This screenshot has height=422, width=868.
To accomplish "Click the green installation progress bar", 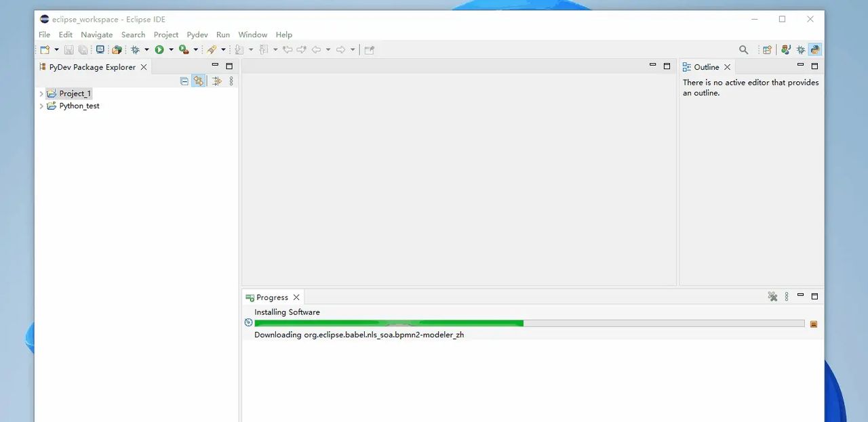I will (x=389, y=324).
